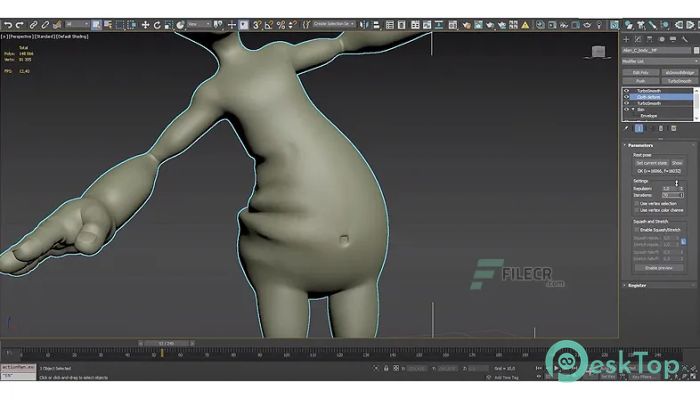
Task: Click the object color swatch beside name
Action: click(696, 50)
